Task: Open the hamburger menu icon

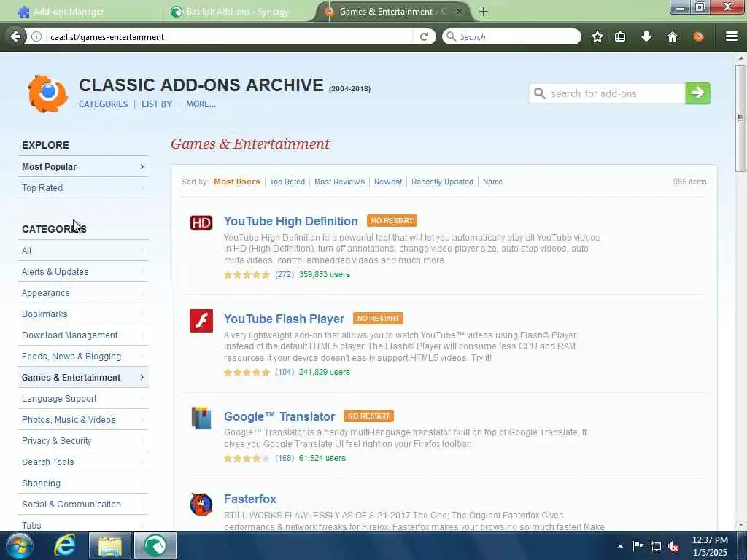Action: pyautogui.click(x=731, y=36)
